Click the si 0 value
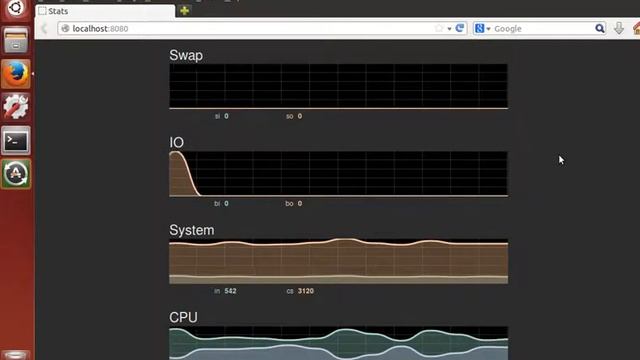 [x=222, y=116]
